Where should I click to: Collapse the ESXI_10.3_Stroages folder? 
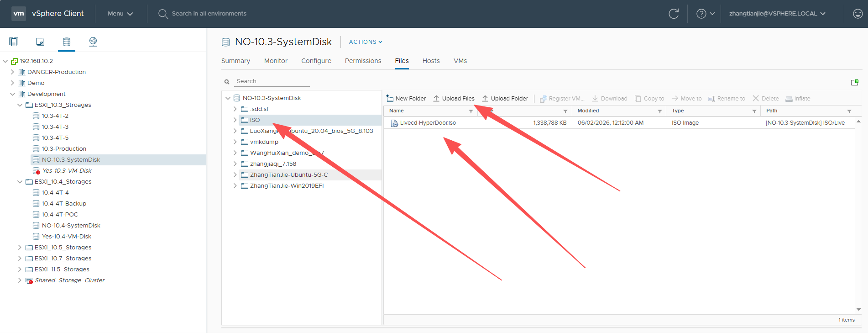[20, 105]
